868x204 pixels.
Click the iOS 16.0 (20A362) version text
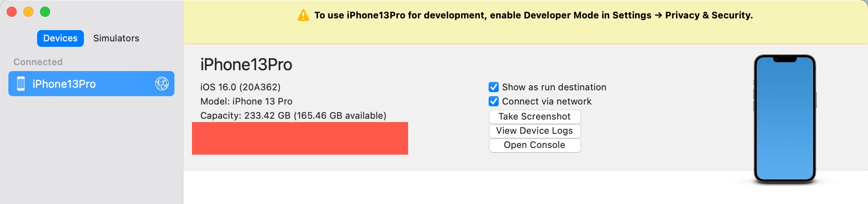[x=240, y=87]
